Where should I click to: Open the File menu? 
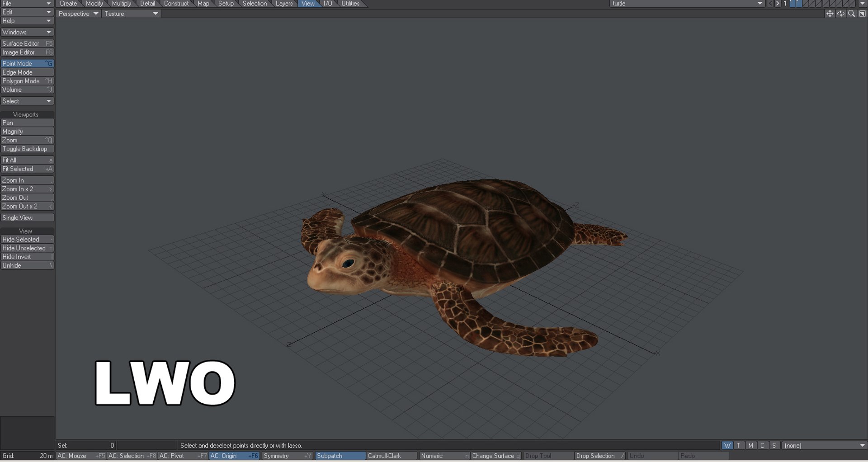27,4
